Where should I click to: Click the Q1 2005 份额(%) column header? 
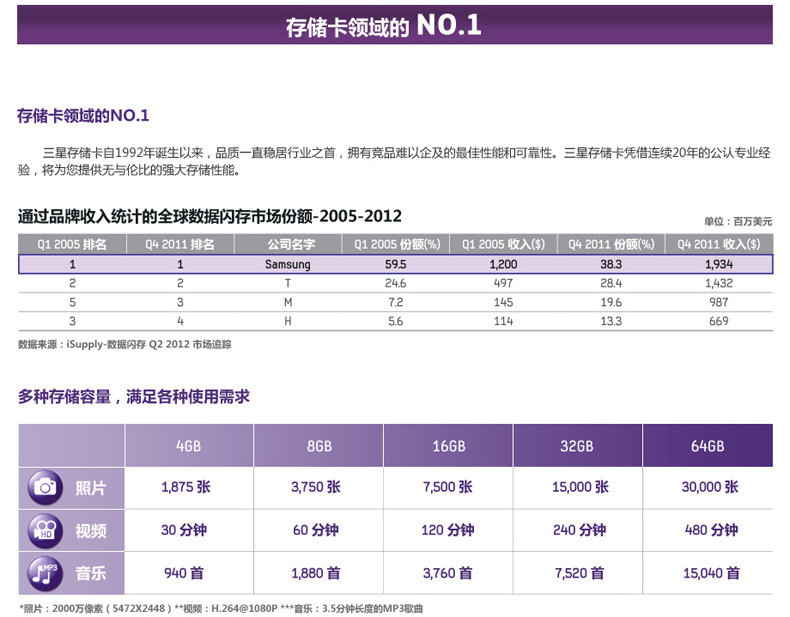(396, 244)
